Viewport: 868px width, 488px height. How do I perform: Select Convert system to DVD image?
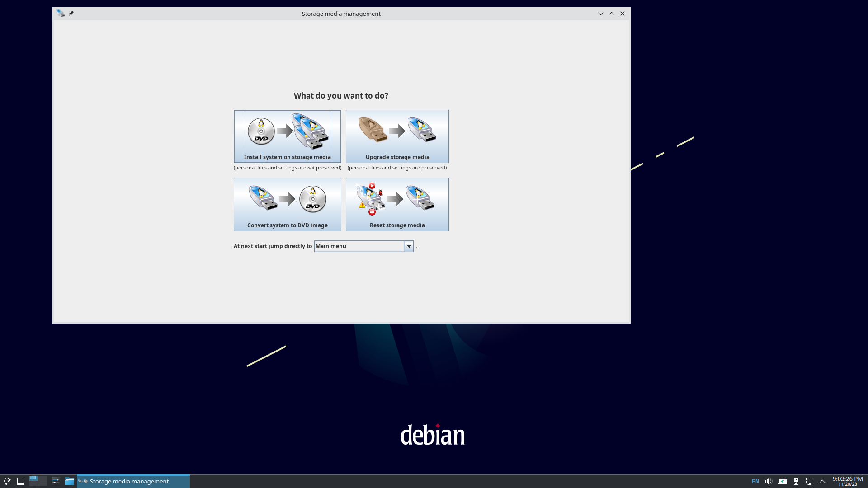point(287,204)
